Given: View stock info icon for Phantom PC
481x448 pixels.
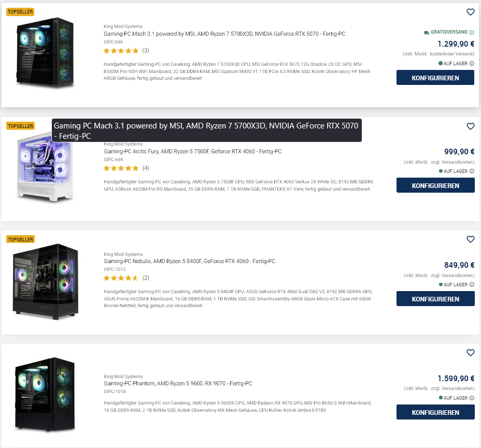Looking at the screenshot, I should [x=472, y=398].
